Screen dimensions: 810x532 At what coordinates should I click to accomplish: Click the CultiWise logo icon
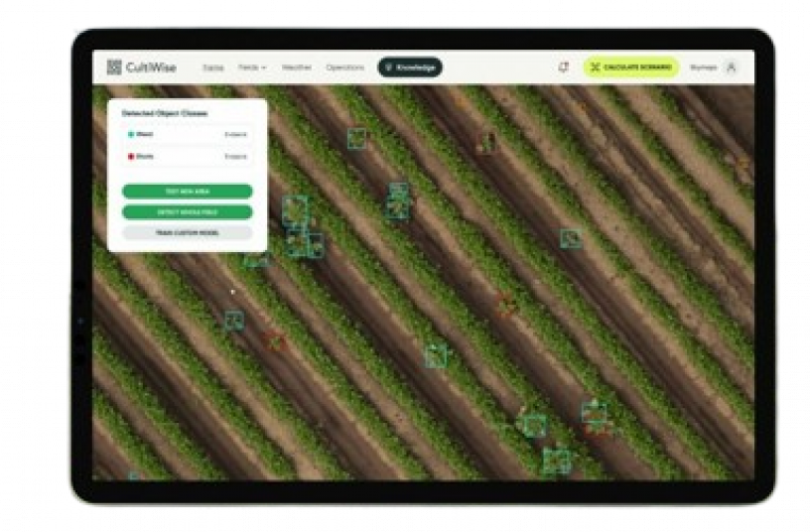pos(114,67)
